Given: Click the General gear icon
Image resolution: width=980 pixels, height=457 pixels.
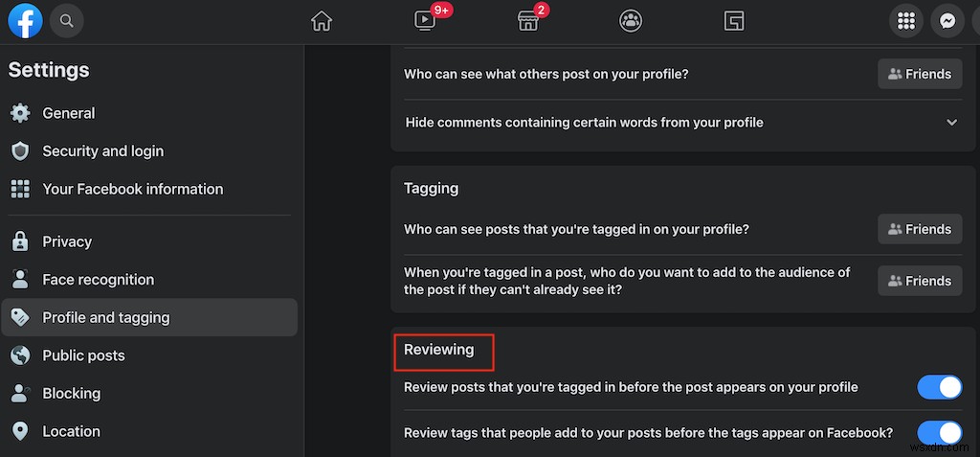Looking at the screenshot, I should (21, 113).
